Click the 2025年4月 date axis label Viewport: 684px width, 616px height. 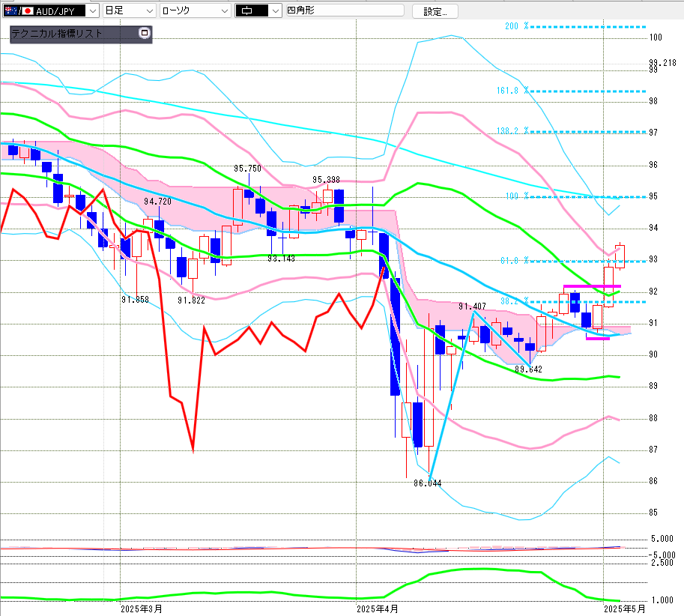coord(378,609)
